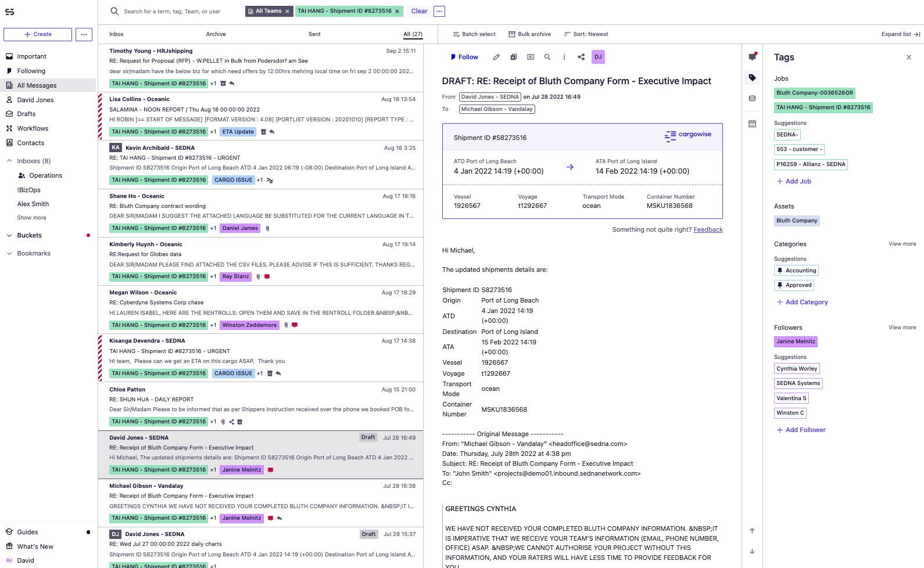Click the Feedback link
This screenshot has width=924, height=568.
(708, 229)
